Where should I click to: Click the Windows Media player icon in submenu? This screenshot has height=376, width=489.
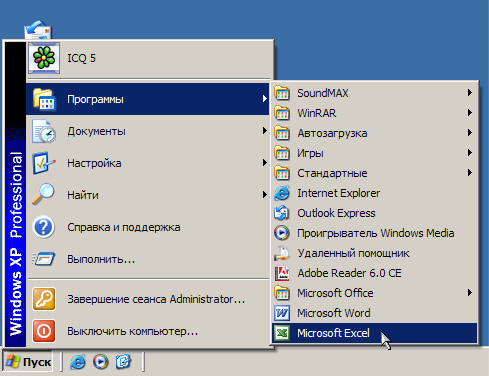click(282, 233)
